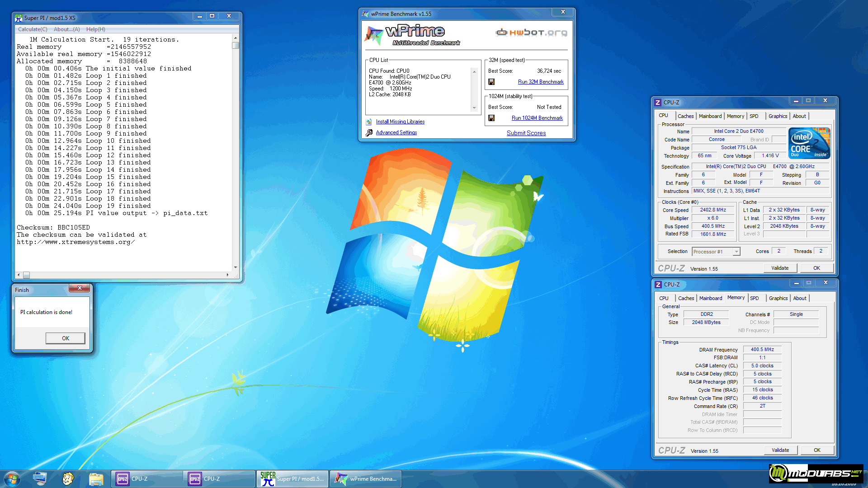Click the Super PI vertical scrollbar up arrow

tap(236, 38)
